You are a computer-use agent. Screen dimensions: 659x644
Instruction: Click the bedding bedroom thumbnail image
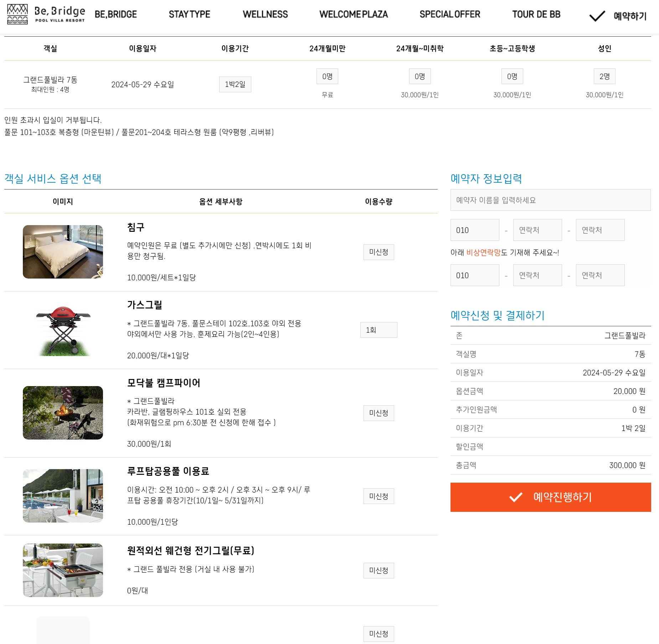pos(63,252)
